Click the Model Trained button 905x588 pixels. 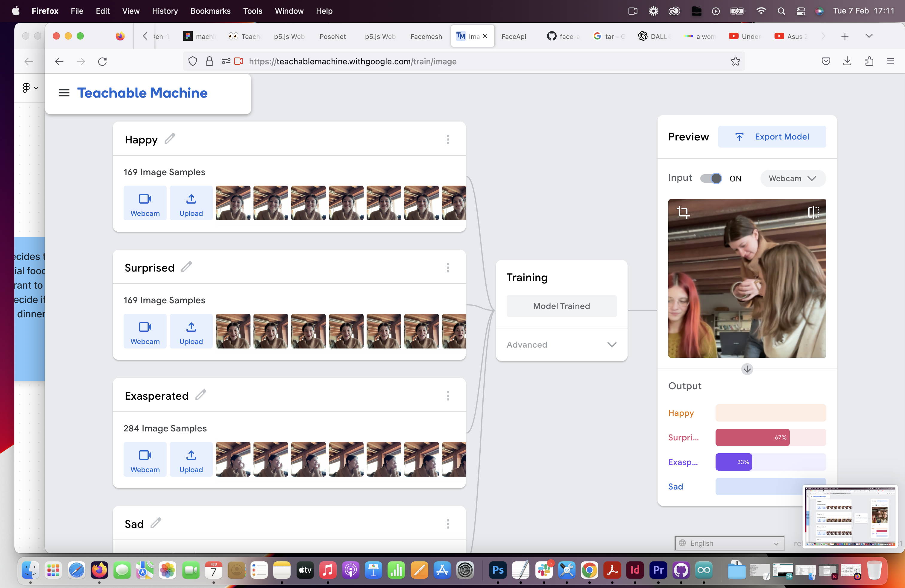click(561, 306)
